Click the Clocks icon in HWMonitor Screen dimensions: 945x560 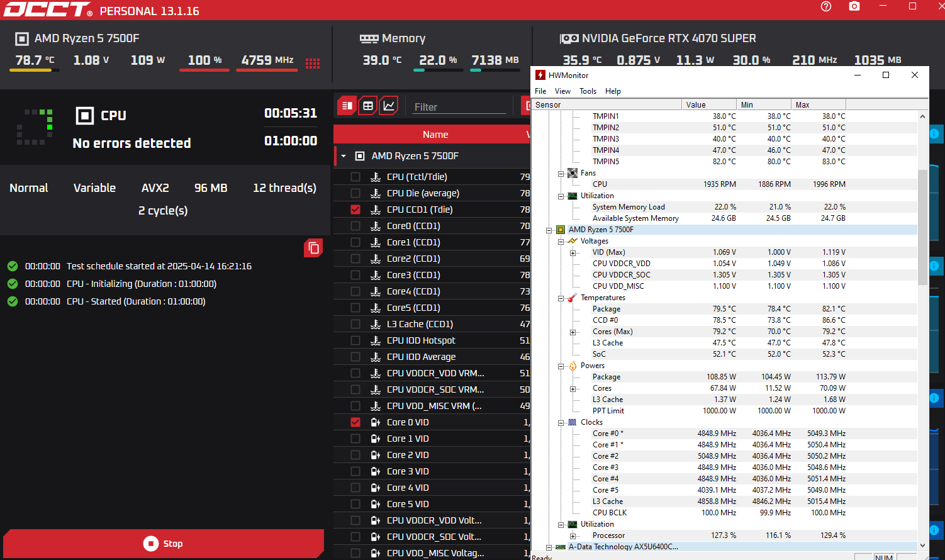point(573,422)
